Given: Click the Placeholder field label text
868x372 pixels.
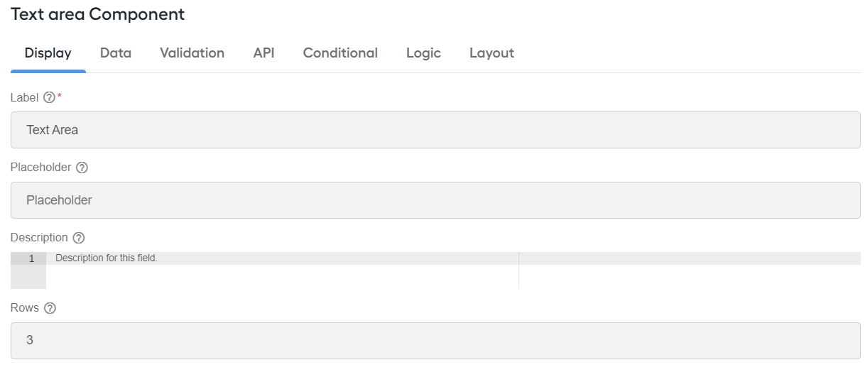Looking at the screenshot, I should click(x=40, y=168).
